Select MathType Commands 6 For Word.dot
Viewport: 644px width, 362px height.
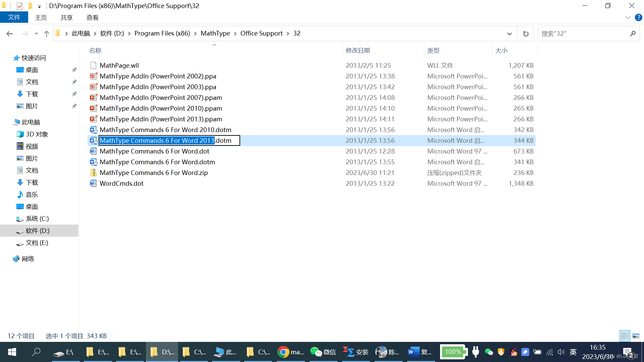coord(154,151)
